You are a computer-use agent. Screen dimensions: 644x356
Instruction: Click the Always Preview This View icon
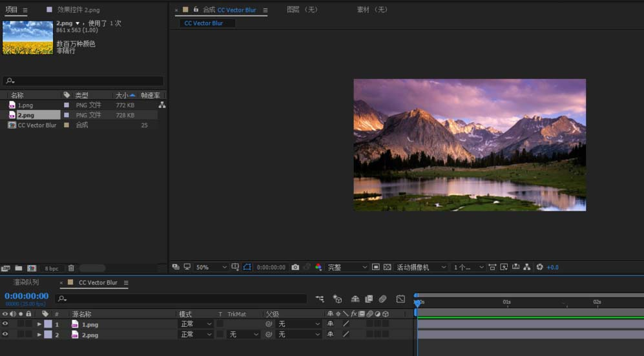176,267
